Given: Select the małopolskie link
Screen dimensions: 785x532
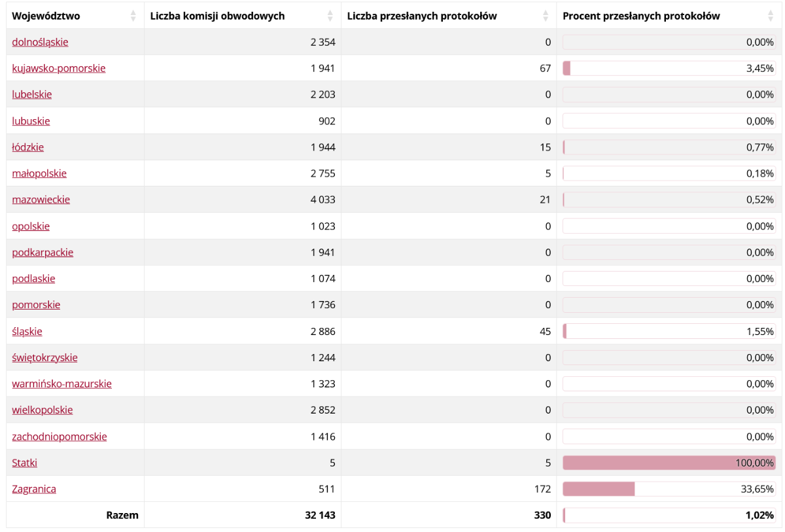Looking at the screenshot, I should [x=39, y=173].
